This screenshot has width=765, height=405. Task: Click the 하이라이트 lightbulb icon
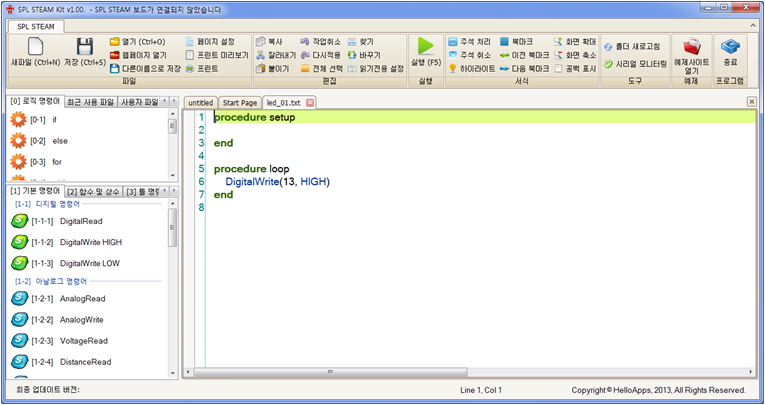453,69
